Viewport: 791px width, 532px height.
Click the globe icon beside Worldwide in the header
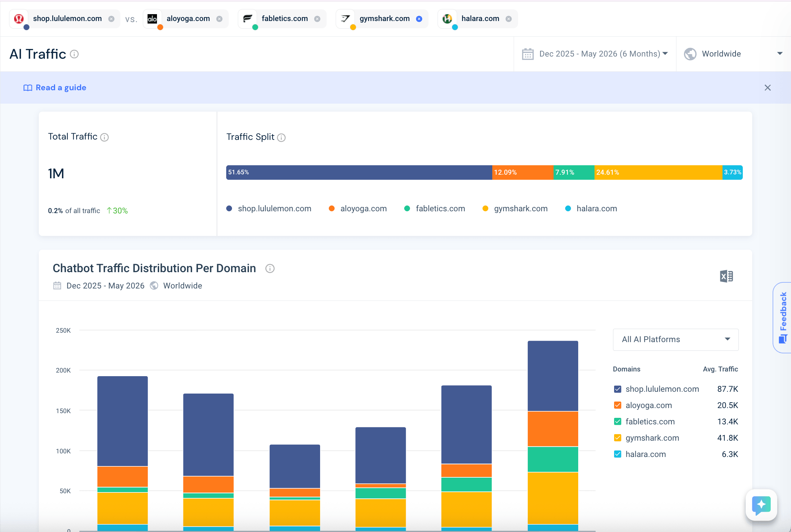(690, 54)
